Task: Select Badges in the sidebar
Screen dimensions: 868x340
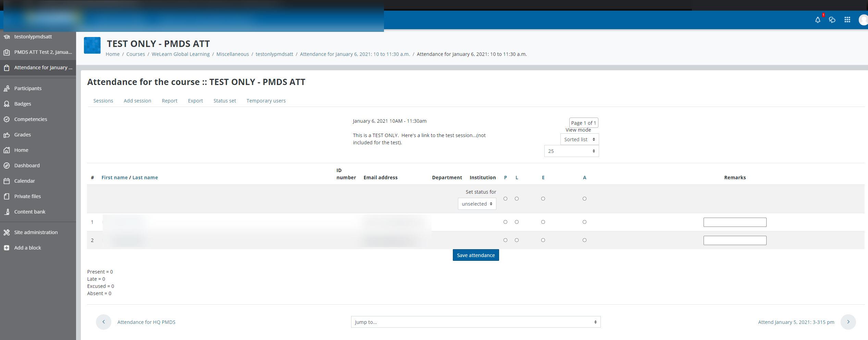Action: 23,104
